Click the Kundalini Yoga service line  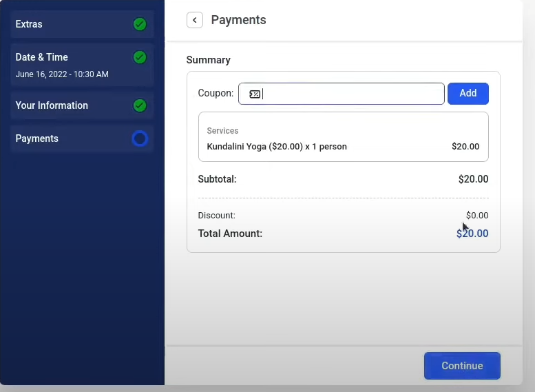[277, 147]
